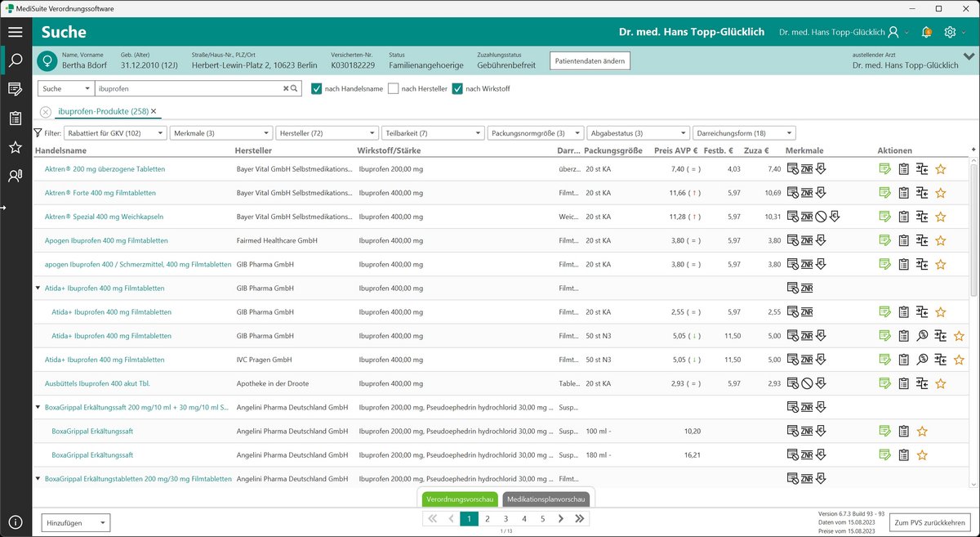This screenshot has height=537, width=980.
Task: Click 'Zum PVS zurückkehren' button
Action: click(930, 522)
